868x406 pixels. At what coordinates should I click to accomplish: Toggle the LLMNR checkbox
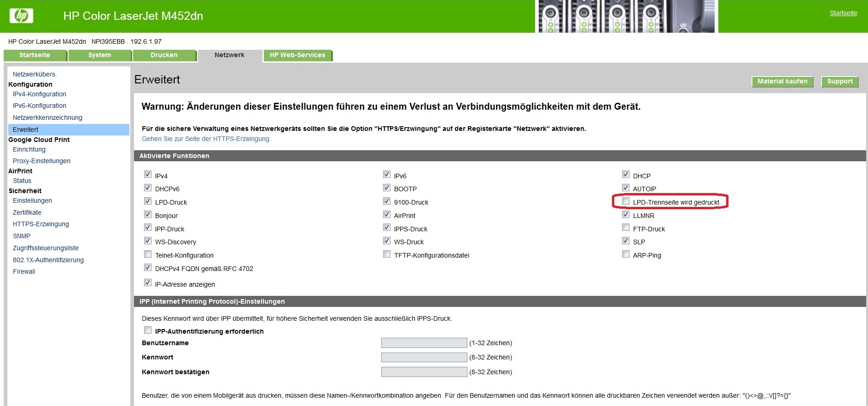[626, 214]
